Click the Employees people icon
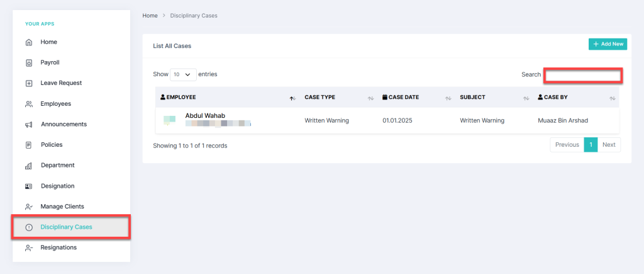The image size is (644, 274). pyautogui.click(x=29, y=104)
